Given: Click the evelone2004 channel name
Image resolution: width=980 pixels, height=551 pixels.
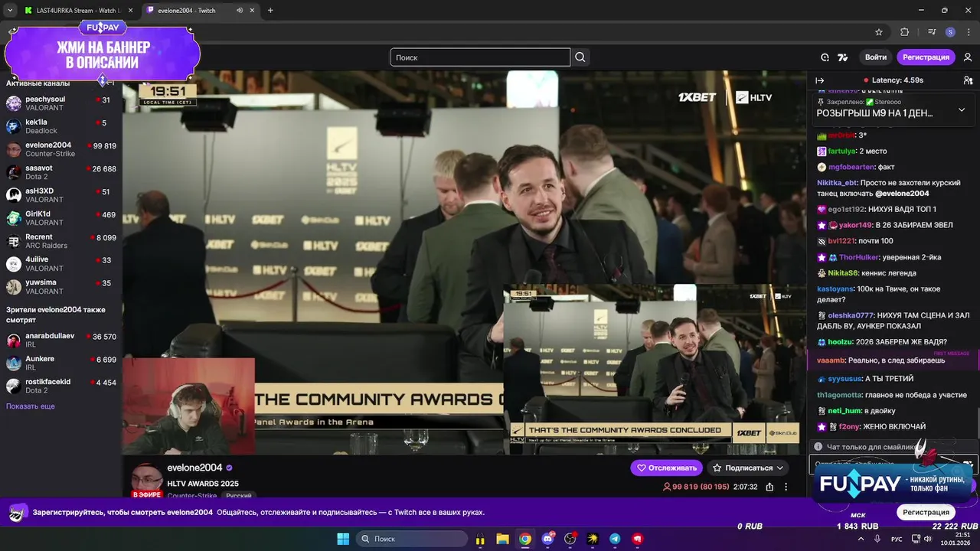Looking at the screenshot, I should tap(194, 468).
